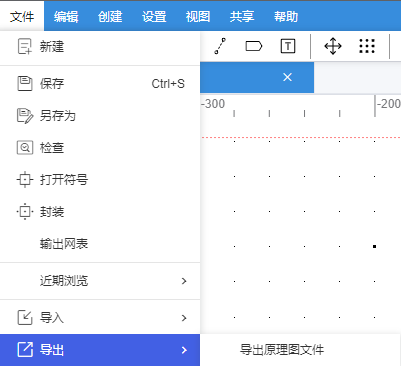Image resolution: width=401 pixels, height=366 pixels.
Task: Click the black square marker on canvas
Action: pyautogui.click(x=374, y=246)
